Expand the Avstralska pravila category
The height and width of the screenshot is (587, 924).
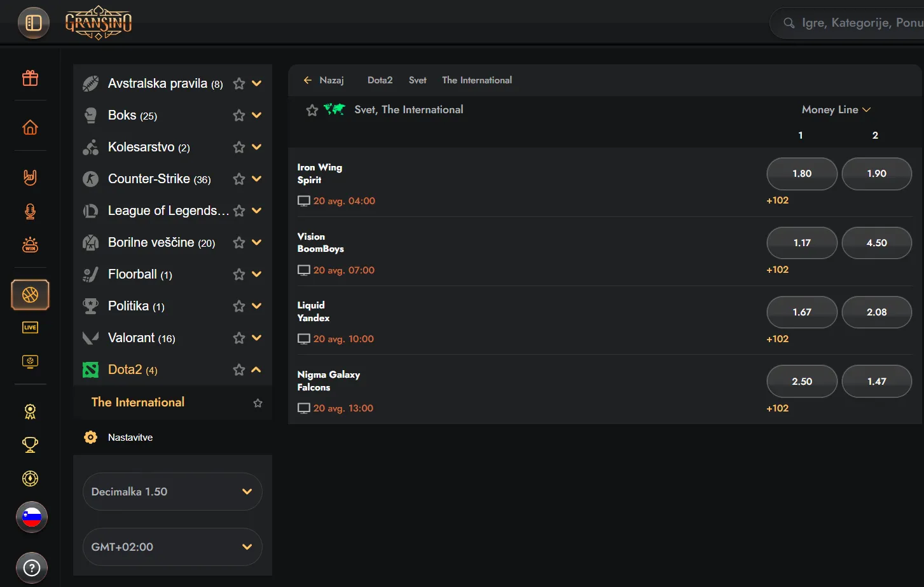tap(257, 83)
